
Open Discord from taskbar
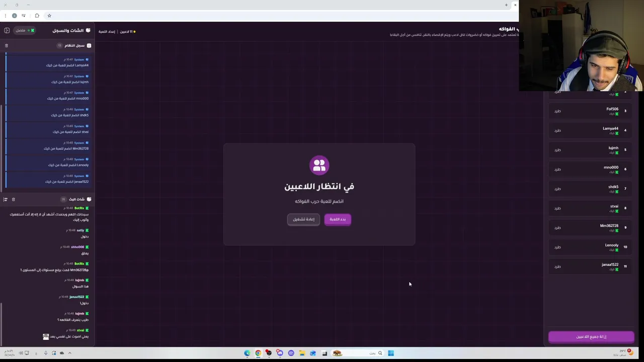[280, 353]
